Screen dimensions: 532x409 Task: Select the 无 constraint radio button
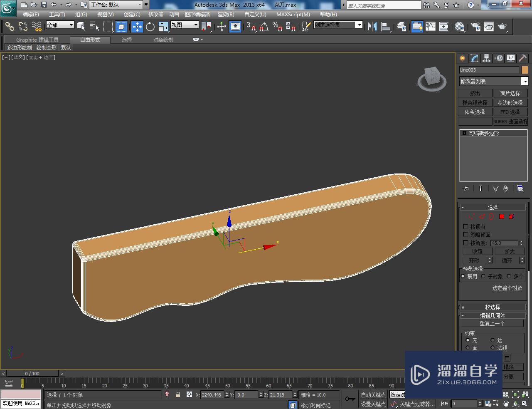coord(468,340)
